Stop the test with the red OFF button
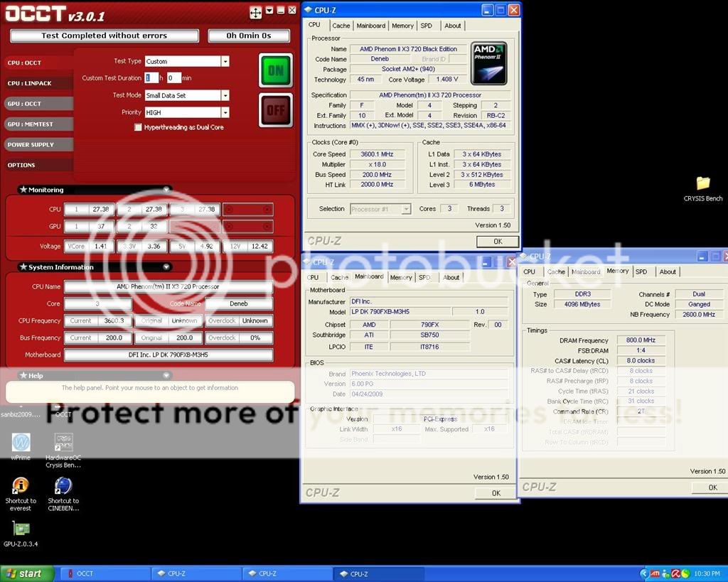 coord(276,110)
